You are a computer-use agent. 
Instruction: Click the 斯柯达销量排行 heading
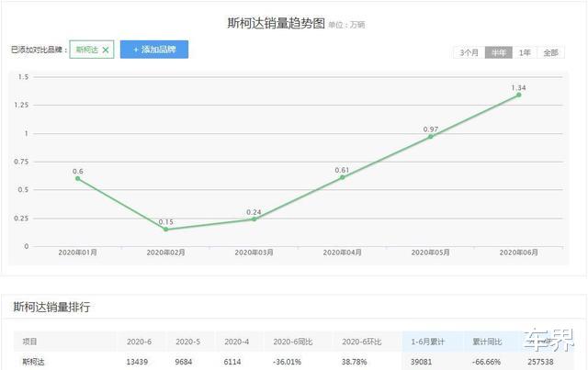[x=51, y=307]
